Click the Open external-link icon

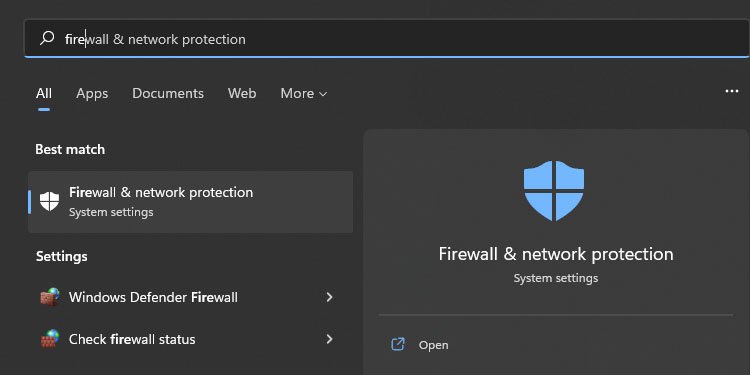[x=398, y=344]
